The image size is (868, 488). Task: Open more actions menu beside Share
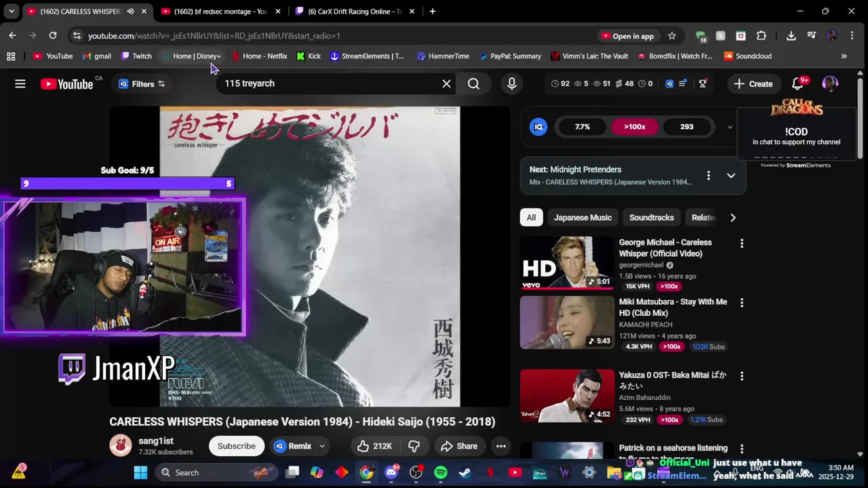click(x=500, y=446)
